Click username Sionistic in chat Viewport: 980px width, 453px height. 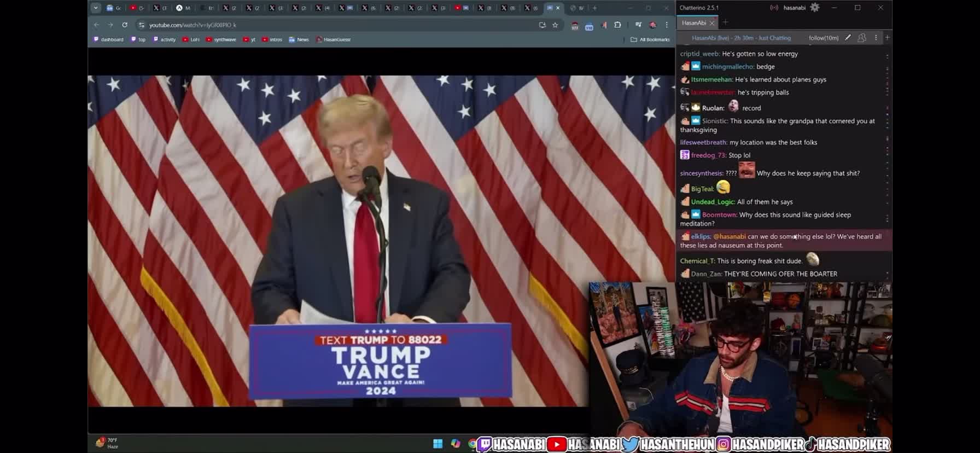coord(715,121)
